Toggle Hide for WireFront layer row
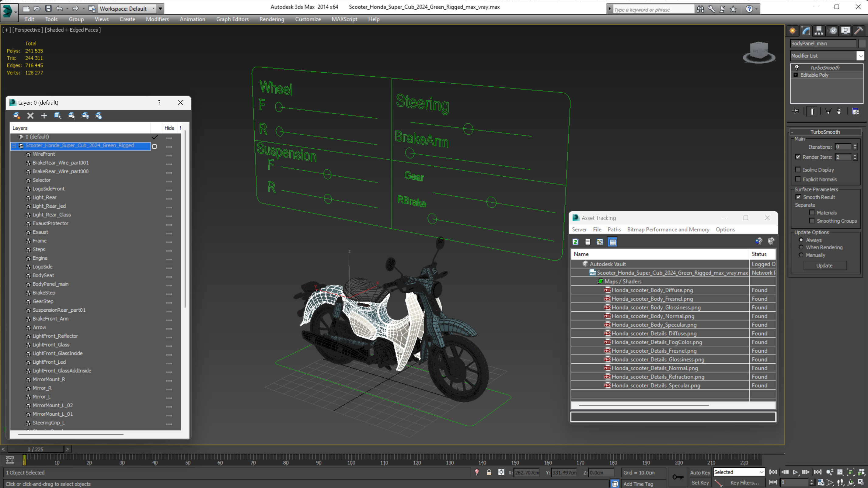 point(169,155)
